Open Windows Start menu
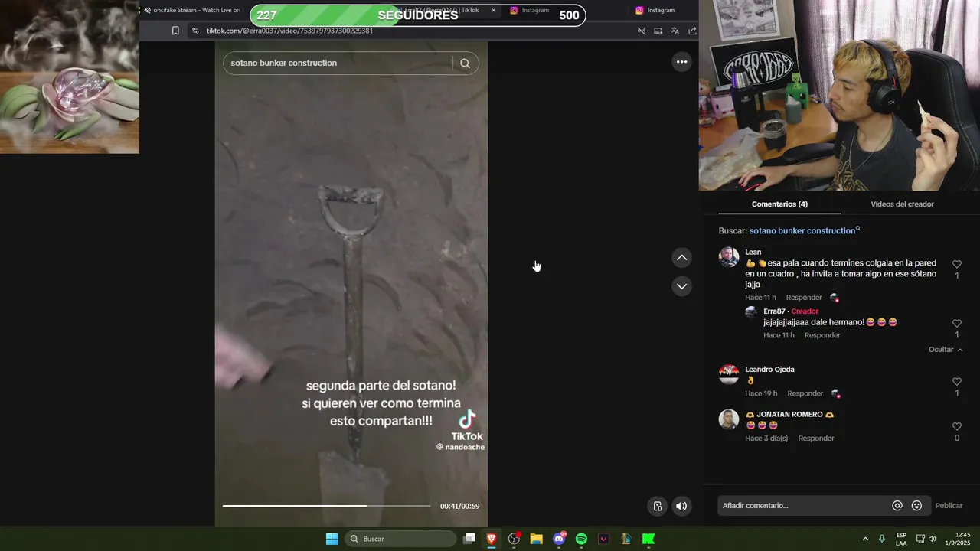Screen dimensions: 980x551 pos(332,539)
